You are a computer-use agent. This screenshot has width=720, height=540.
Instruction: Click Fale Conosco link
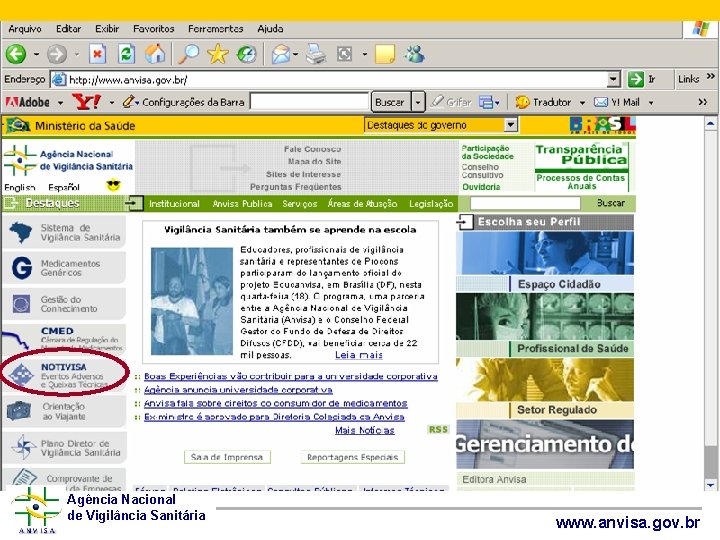point(312,149)
